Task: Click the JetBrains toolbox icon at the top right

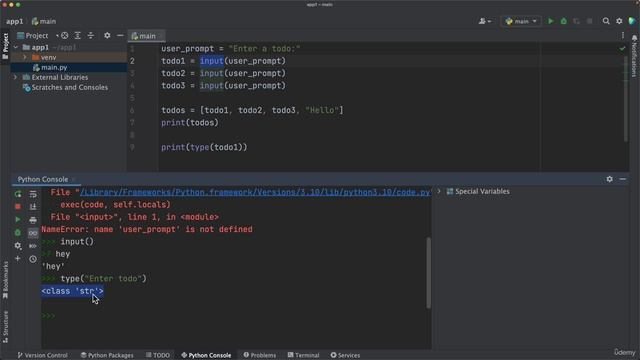Action: click(632, 21)
